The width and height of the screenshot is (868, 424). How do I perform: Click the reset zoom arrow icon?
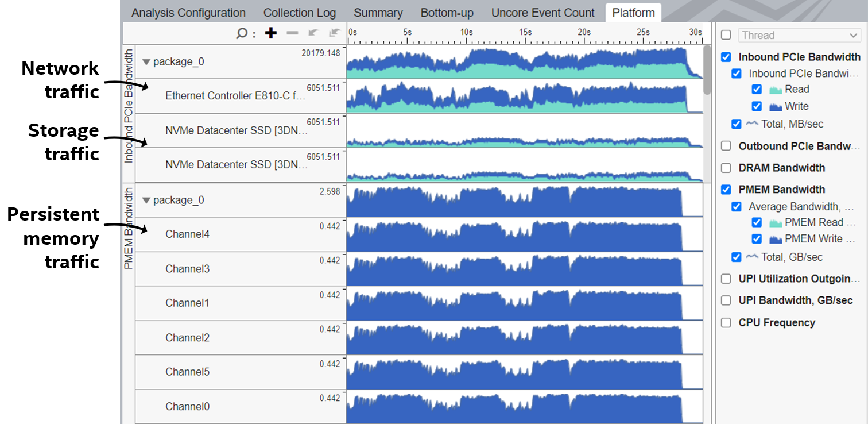point(335,33)
